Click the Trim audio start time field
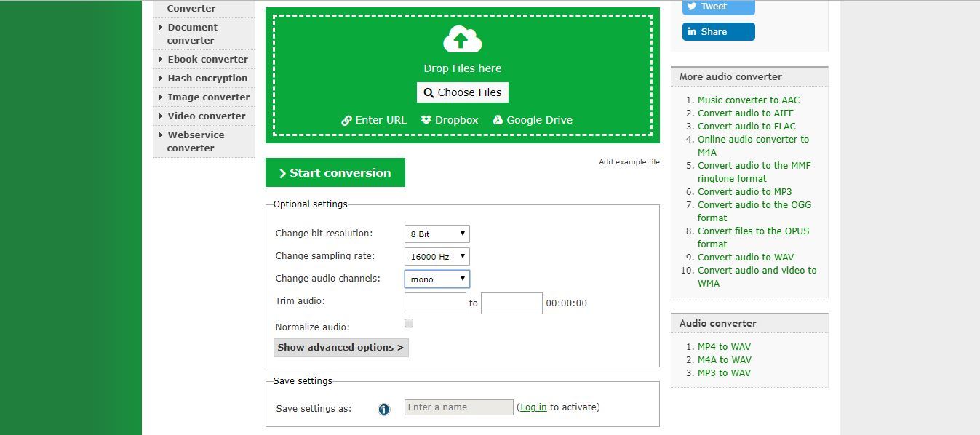This screenshot has height=435, width=980. (x=435, y=303)
